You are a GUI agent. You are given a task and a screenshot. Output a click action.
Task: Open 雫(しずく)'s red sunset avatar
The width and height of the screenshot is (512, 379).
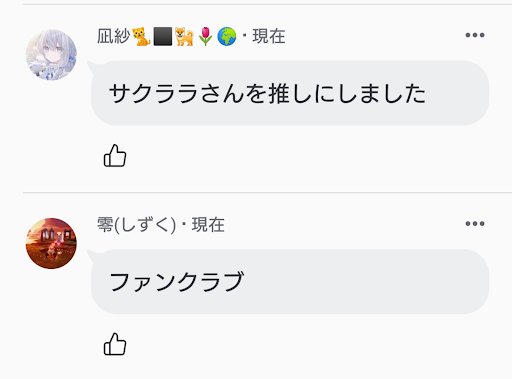(51, 243)
